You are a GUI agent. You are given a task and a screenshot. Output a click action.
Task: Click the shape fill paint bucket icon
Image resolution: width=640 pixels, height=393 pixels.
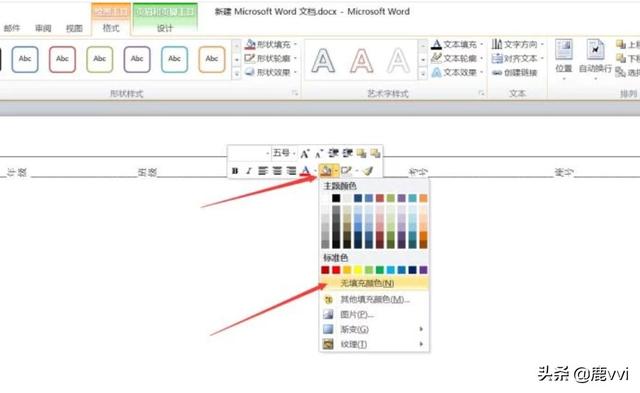326,171
